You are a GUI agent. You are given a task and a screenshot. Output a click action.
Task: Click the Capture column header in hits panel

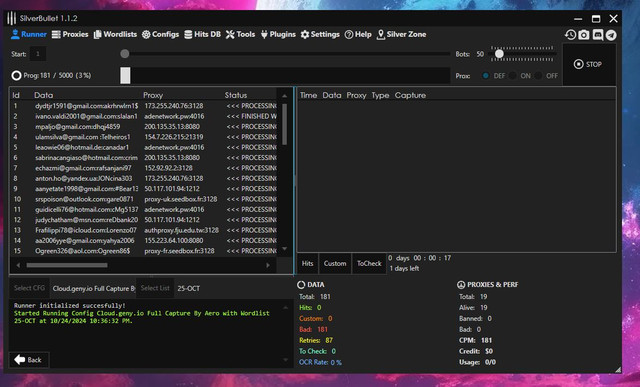point(410,95)
